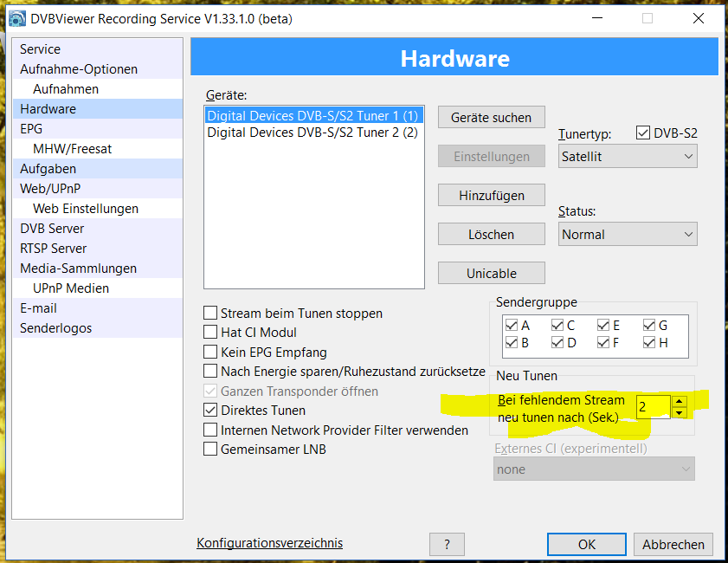
Task: Go to the EPG settings page
Action: click(x=98, y=129)
